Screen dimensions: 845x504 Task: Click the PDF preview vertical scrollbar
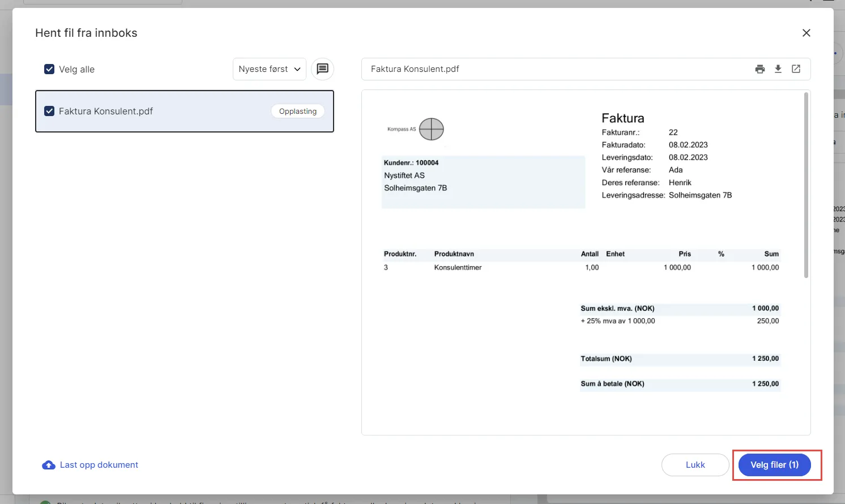point(806,185)
